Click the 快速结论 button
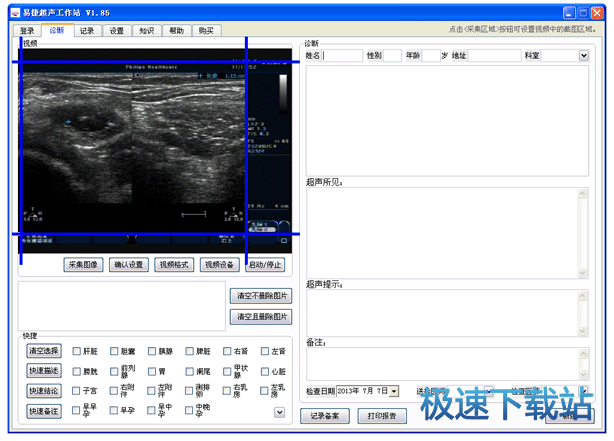The height and width of the screenshot is (441, 614). [44, 390]
